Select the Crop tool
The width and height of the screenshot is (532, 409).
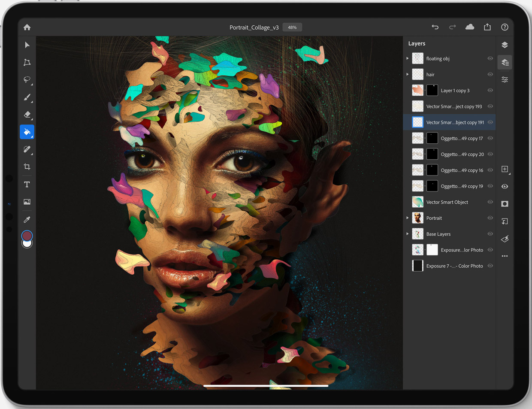click(27, 167)
